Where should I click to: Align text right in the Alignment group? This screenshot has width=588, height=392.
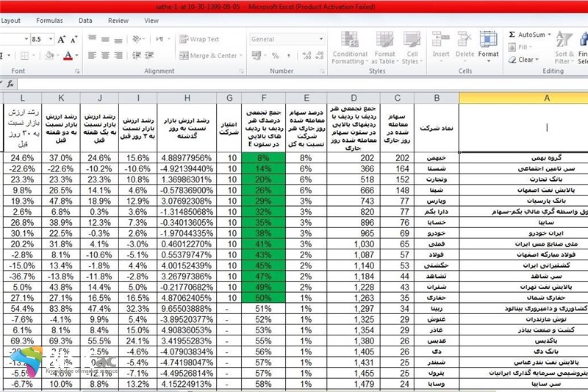click(118, 55)
